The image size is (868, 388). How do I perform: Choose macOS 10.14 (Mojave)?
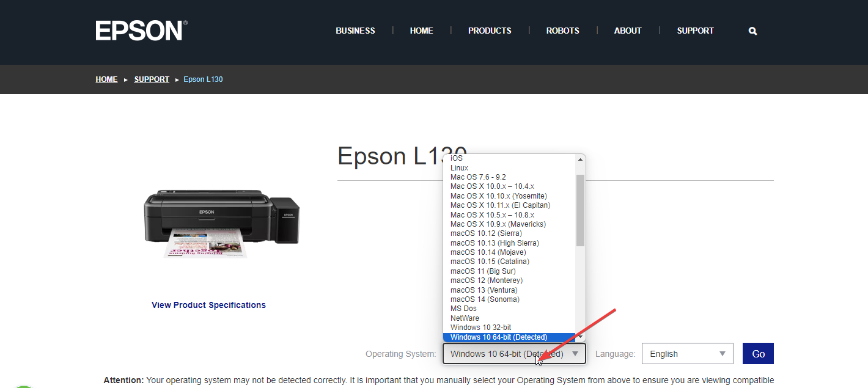510,252
